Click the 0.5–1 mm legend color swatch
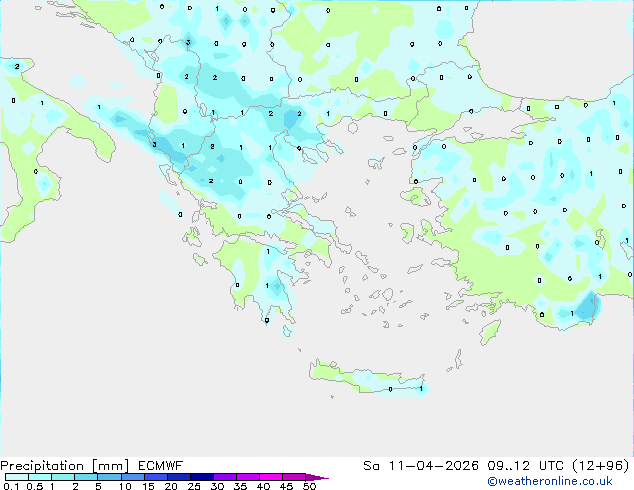The image size is (634, 490). click(x=40, y=477)
